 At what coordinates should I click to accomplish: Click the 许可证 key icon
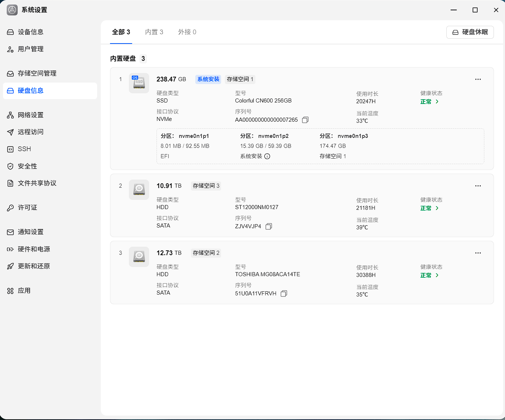pos(10,208)
